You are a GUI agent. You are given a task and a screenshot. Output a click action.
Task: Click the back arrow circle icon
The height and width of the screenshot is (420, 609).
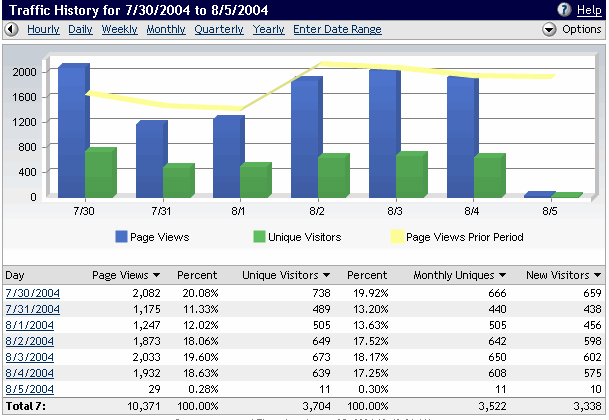pyautogui.click(x=12, y=30)
